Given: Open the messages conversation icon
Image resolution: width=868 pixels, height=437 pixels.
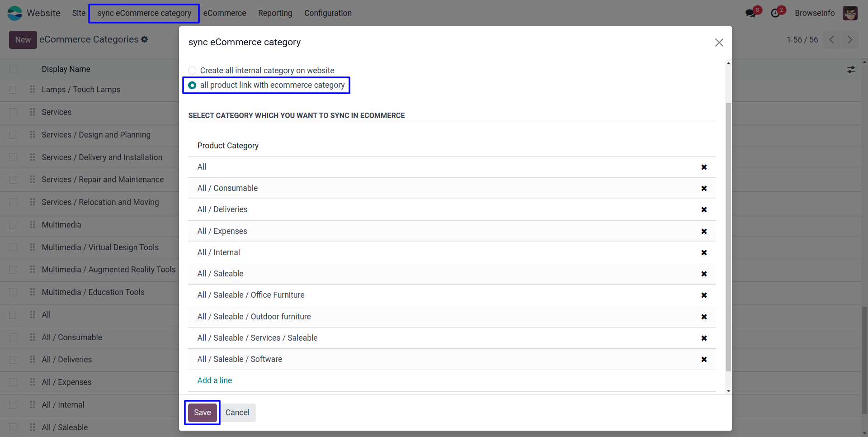Looking at the screenshot, I should [x=751, y=13].
